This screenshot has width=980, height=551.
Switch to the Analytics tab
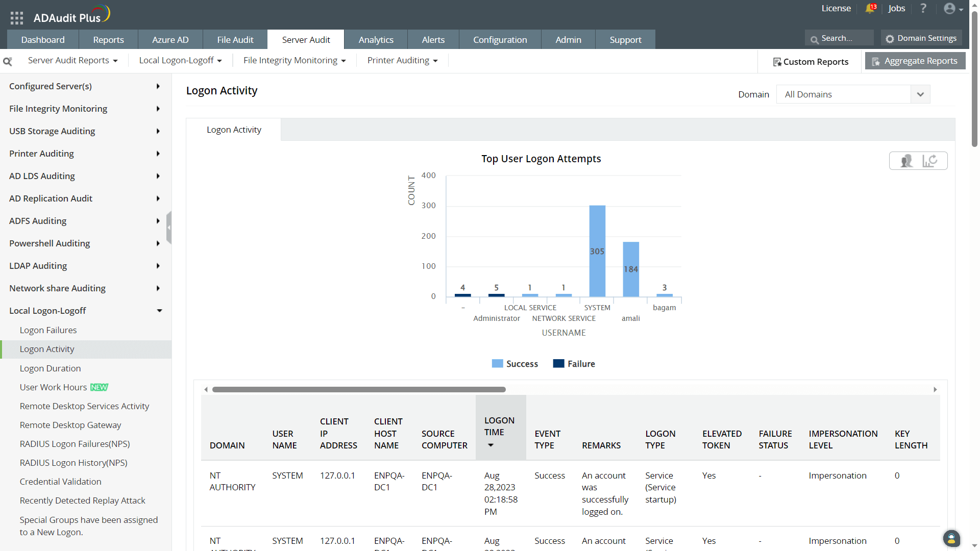(376, 40)
